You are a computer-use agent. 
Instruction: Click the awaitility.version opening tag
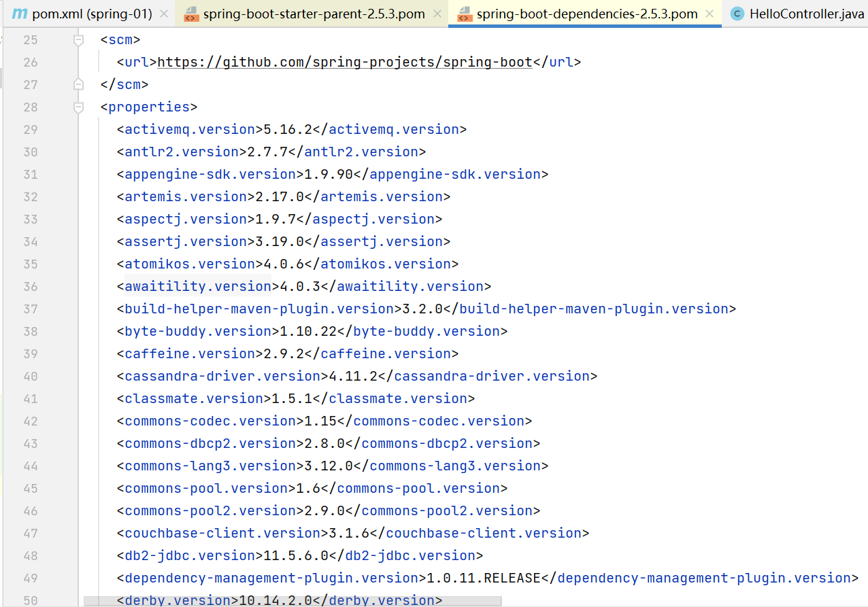[x=198, y=287]
